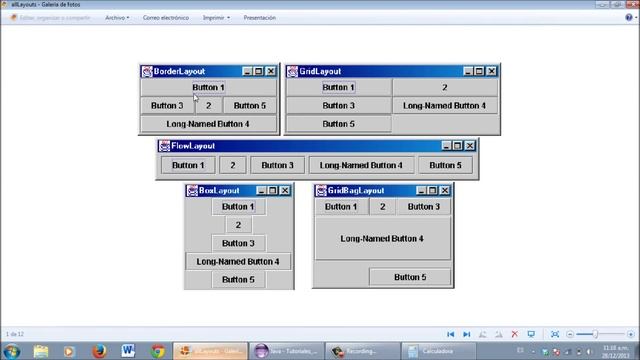
Task: Open the Archivo dropdown menu
Action: (117, 18)
